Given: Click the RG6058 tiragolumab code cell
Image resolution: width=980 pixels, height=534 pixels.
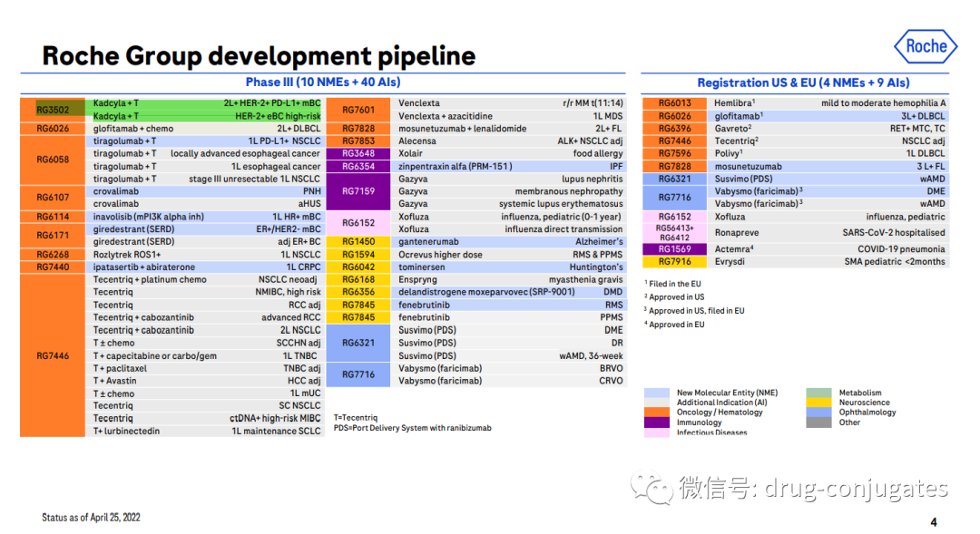Looking at the screenshot, I should point(53,160).
